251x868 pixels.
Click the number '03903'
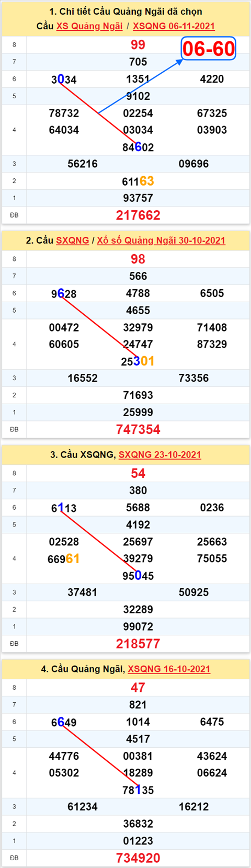[212, 130]
